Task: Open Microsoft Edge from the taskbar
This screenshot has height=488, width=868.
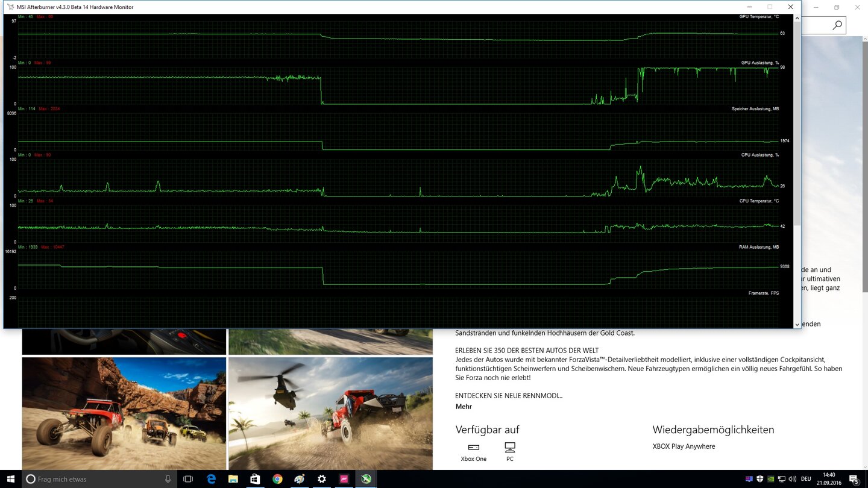Action: tap(211, 479)
